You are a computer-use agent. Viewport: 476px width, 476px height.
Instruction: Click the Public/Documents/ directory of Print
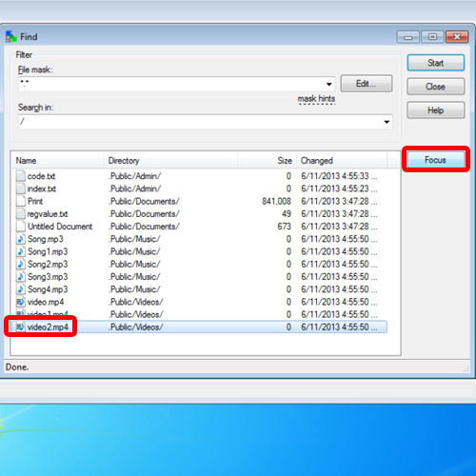(145, 201)
